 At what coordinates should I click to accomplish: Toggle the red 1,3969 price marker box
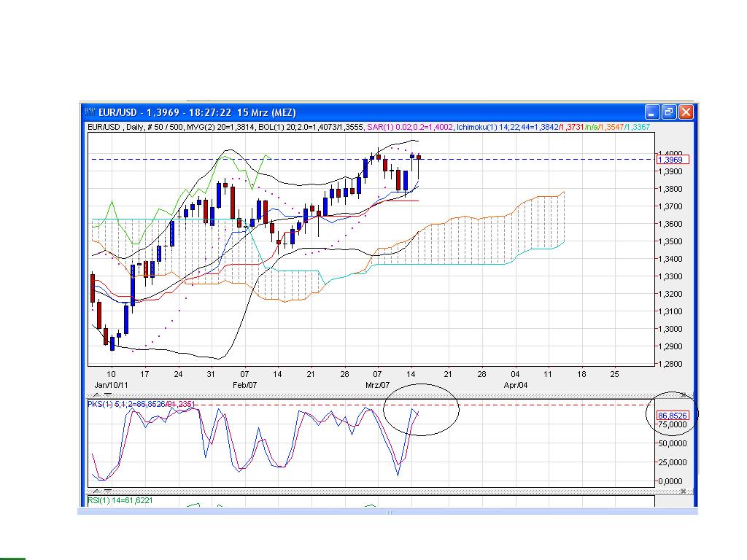(672, 159)
